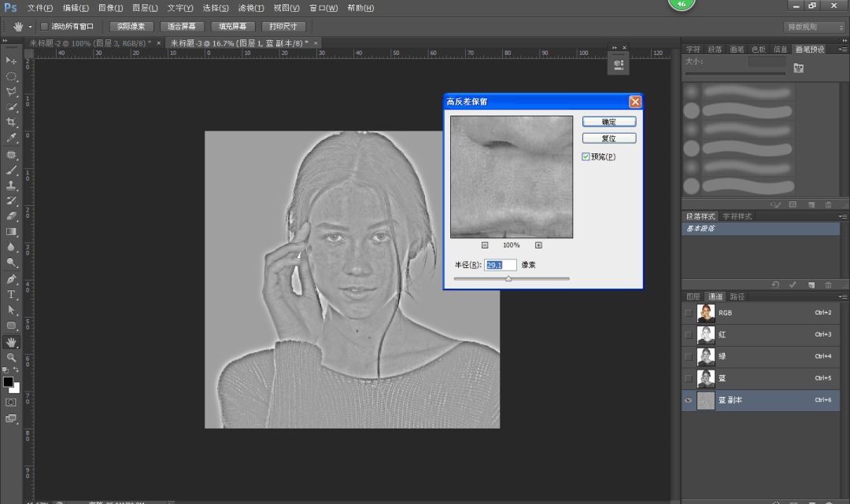Uncheck the 预览 preview checkbox
This screenshot has height=504, width=850.
click(586, 156)
